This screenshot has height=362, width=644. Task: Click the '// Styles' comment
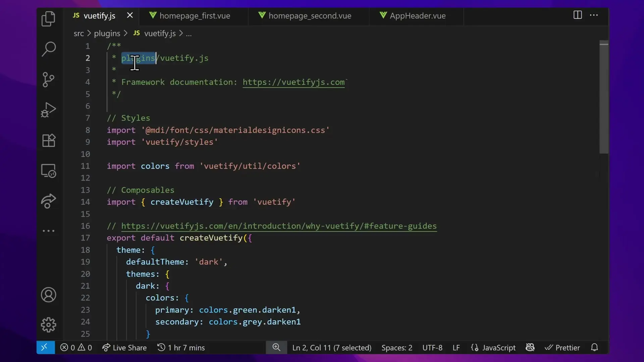tap(128, 118)
